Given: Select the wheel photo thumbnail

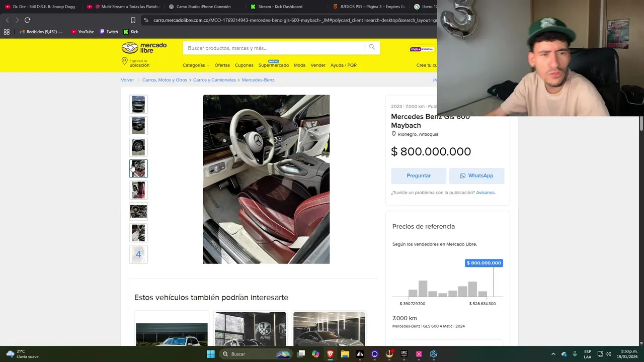Looking at the screenshot, I should (x=138, y=147).
